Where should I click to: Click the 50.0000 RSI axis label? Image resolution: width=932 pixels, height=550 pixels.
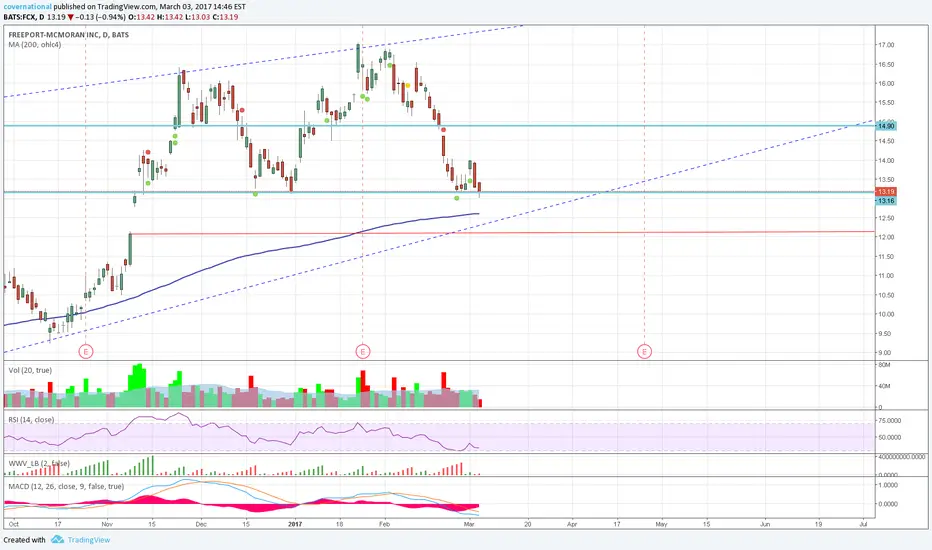pos(889,438)
